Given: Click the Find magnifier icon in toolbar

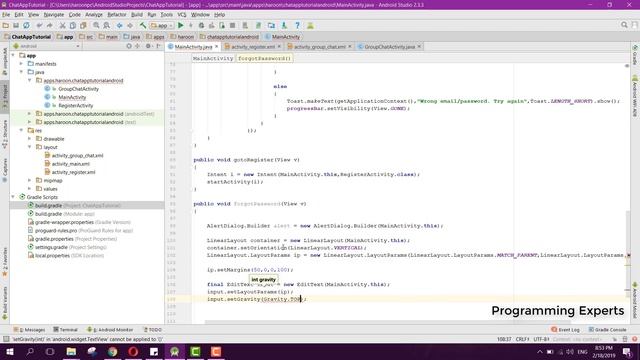Looking at the screenshot, I should pos(96,25).
